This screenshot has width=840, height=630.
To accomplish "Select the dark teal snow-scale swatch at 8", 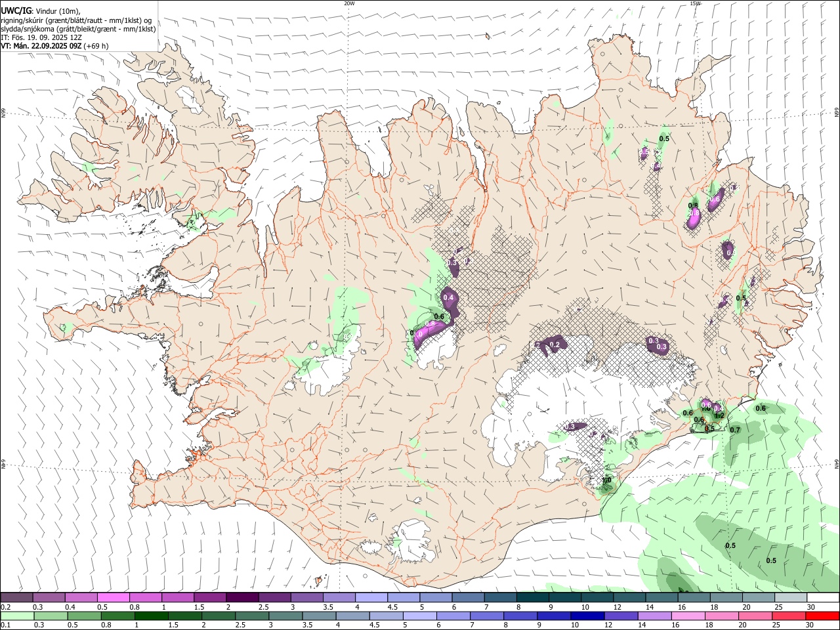I will click(x=532, y=597).
